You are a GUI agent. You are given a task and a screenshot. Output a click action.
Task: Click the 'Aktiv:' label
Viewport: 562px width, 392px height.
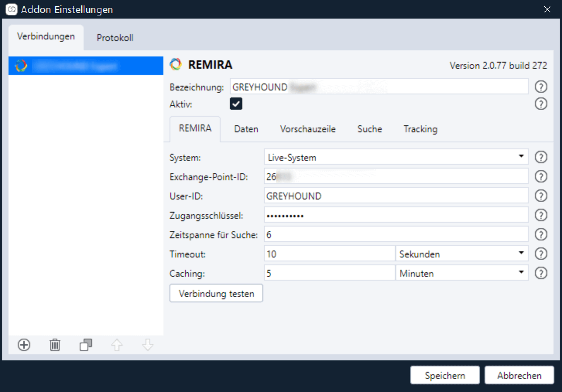[181, 104]
